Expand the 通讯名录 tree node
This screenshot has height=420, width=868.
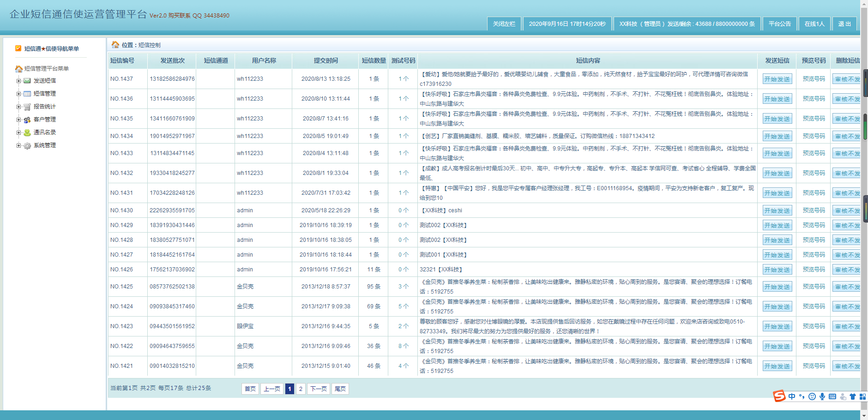click(x=19, y=132)
